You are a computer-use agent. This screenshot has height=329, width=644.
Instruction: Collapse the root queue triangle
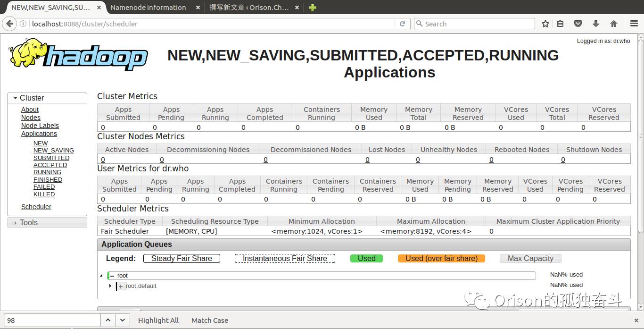click(101, 276)
